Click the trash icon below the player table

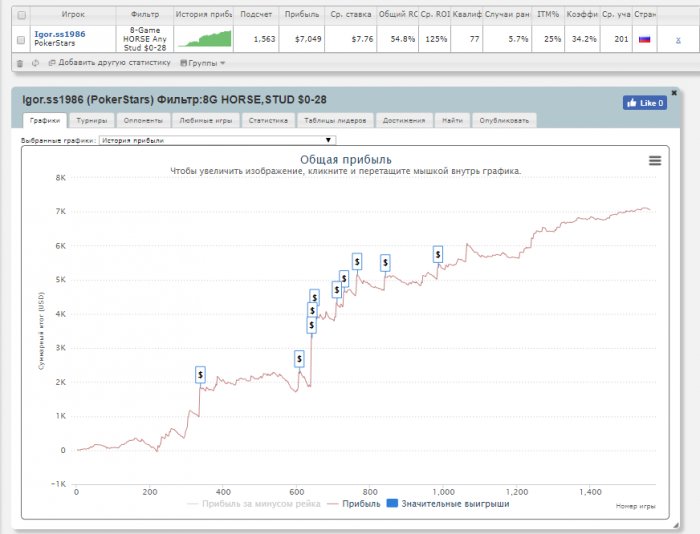[x=20, y=63]
